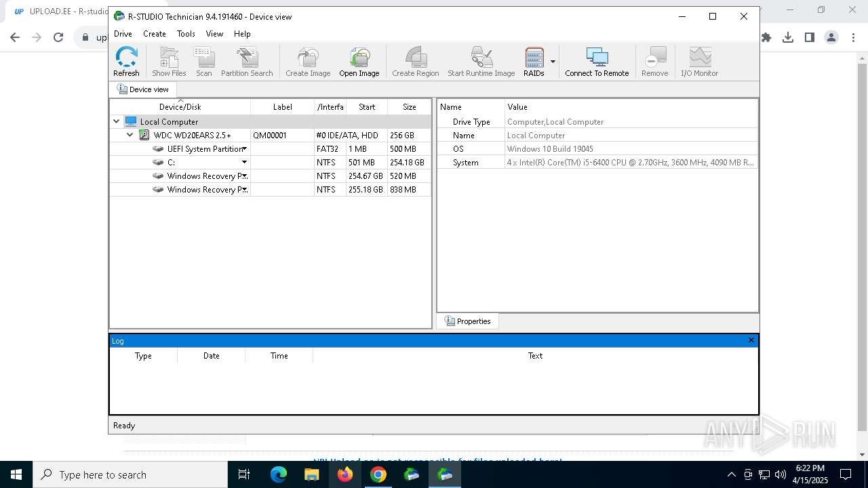The width and height of the screenshot is (868, 488).
Task: Click the Value column header in properties
Action: click(x=631, y=107)
